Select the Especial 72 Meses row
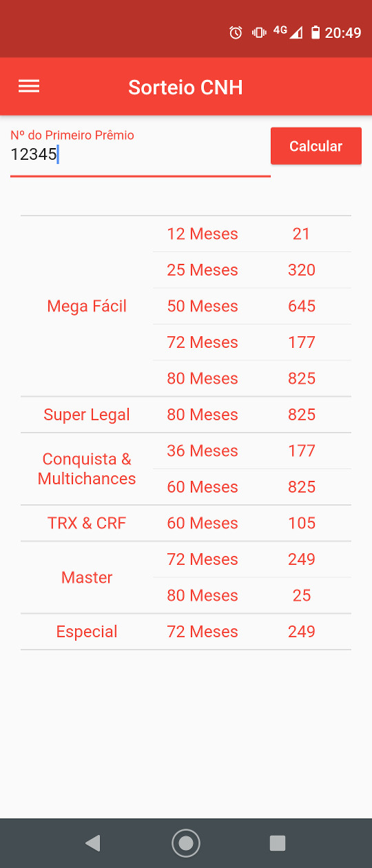The image size is (372, 868). point(186,632)
